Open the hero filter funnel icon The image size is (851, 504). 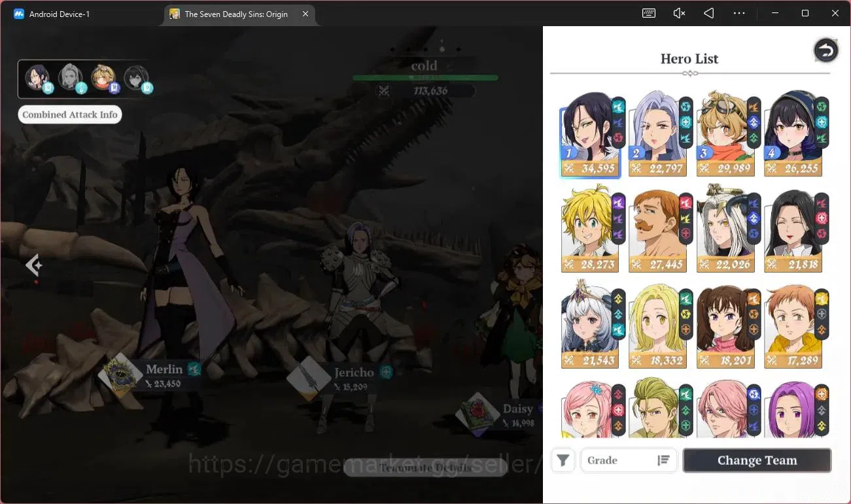pyautogui.click(x=563, y=460)
